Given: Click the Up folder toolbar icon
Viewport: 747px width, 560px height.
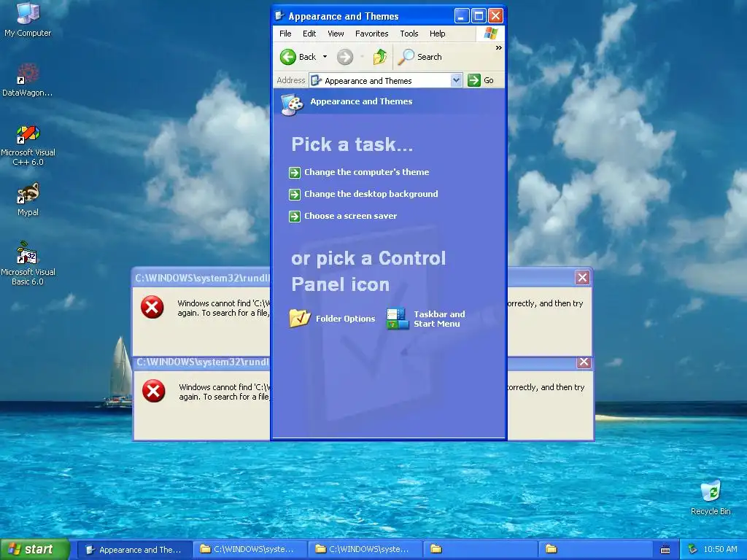Looking at the screenshot, I should point(379,57).
